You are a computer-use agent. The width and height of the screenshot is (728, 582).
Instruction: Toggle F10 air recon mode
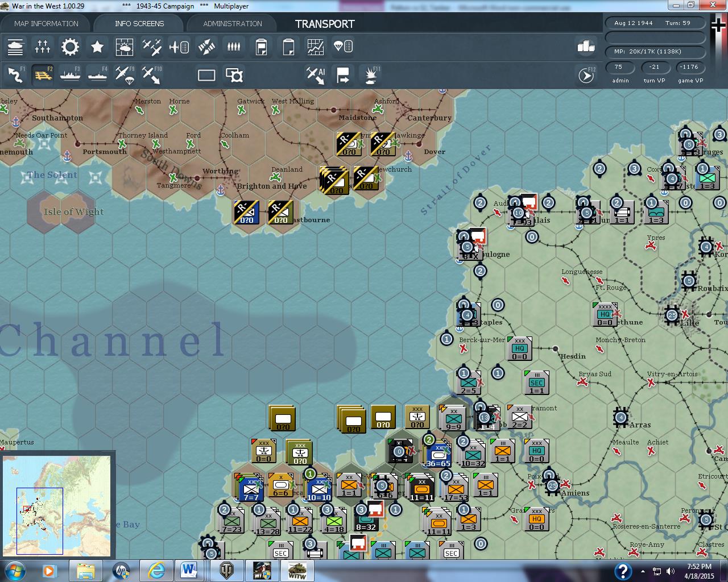tap(152, 75)
